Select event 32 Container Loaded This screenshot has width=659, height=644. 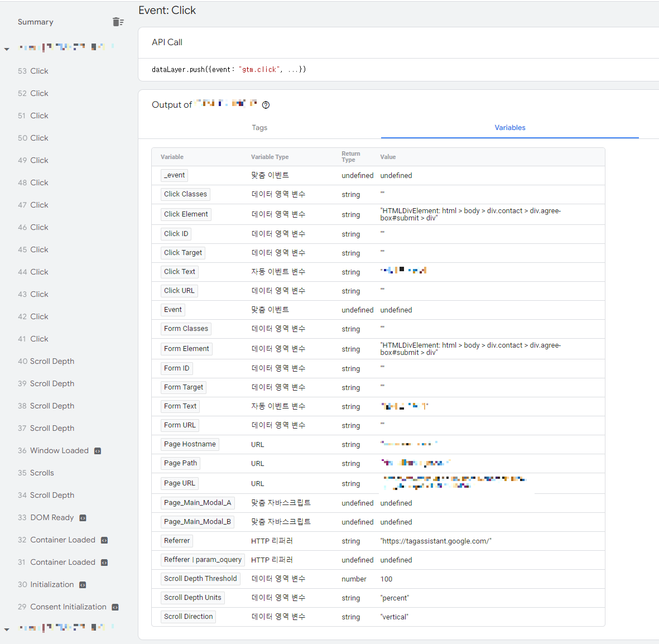click(x=57, y=539)
